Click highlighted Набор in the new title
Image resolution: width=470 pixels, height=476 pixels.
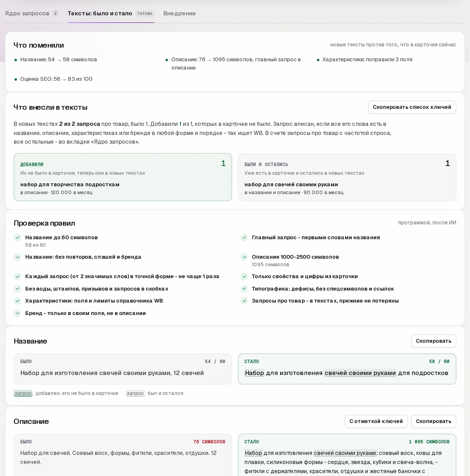254,373
